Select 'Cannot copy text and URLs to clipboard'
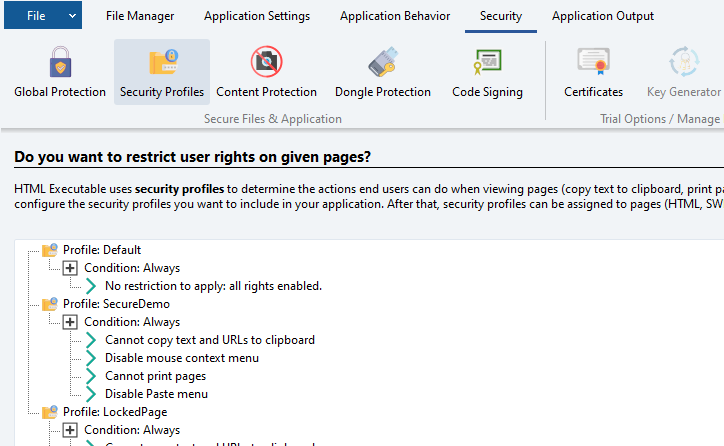This screenshot has width=724, height=446. click(209, 340)
